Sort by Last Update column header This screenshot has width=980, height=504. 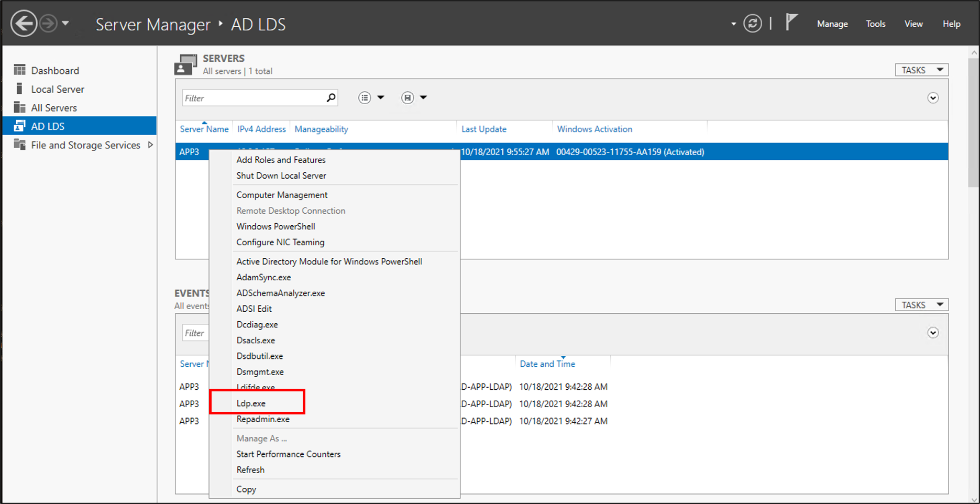[x=483, y=129]
